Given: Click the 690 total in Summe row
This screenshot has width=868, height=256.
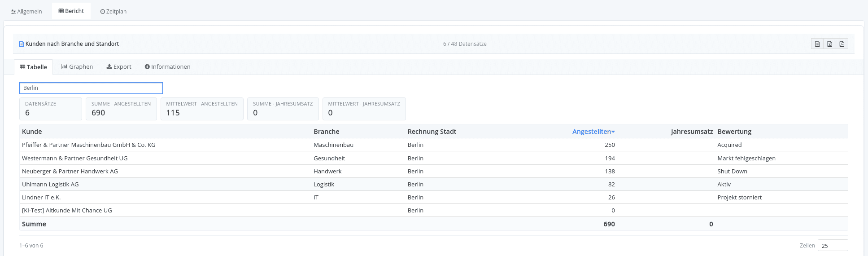Looking at the screenshot, I should pos(609,224).
